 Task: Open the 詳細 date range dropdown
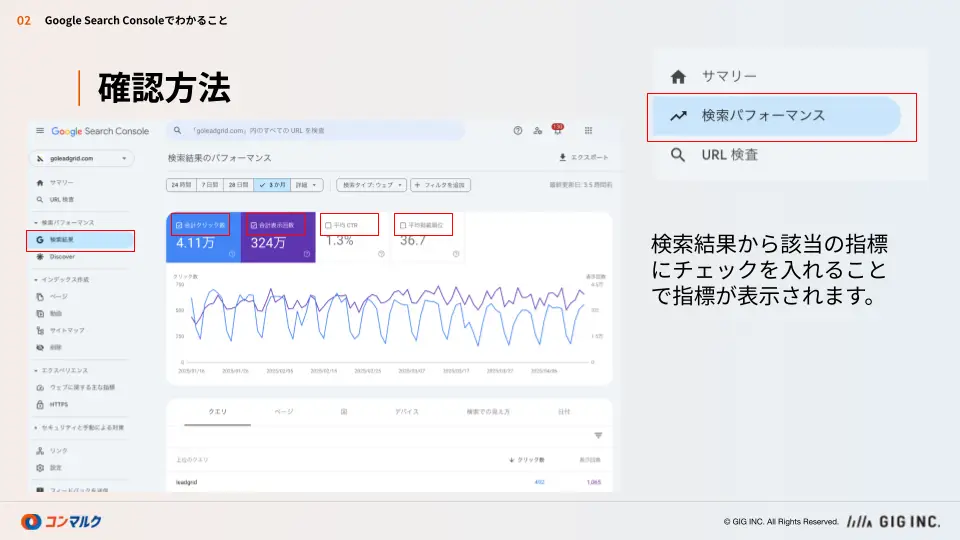307,185
